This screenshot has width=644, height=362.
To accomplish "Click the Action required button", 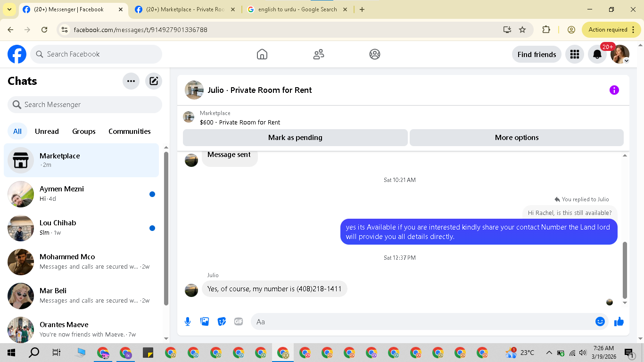I will (x=611, y=30).
